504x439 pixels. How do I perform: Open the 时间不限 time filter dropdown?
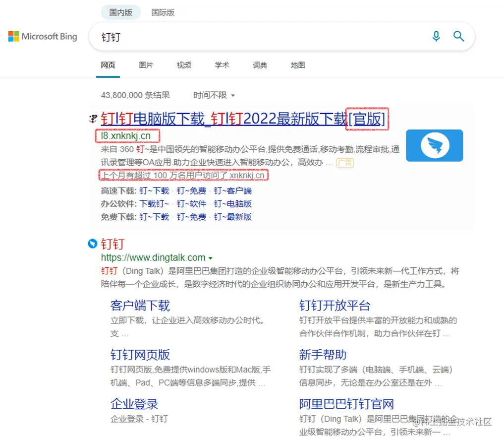[x=214, y=95]
